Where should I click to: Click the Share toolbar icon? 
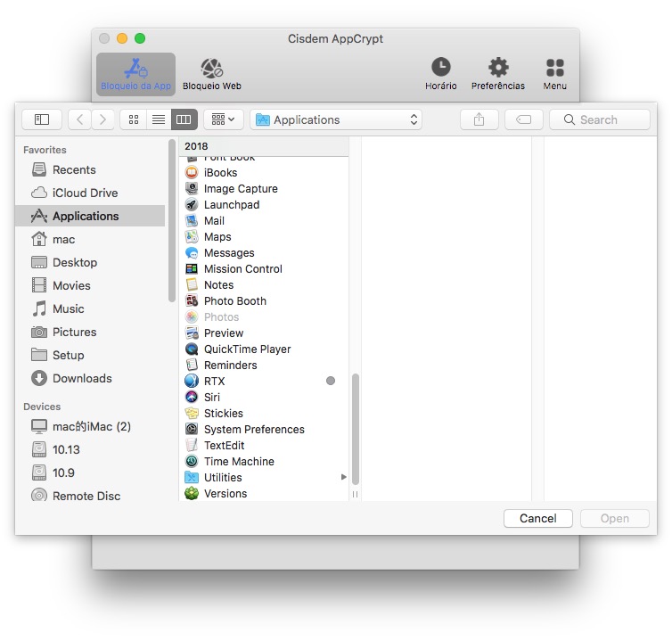[479, 119]
